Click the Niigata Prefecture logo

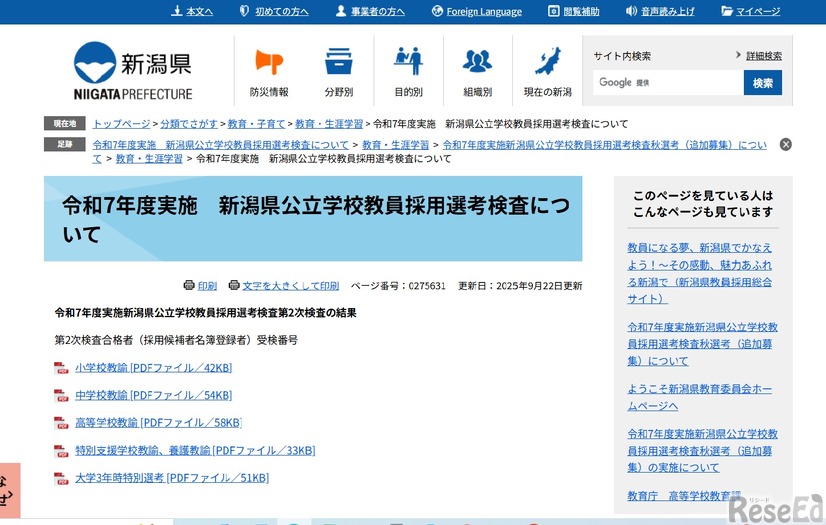pyautogui.click(x=133, y=70)
